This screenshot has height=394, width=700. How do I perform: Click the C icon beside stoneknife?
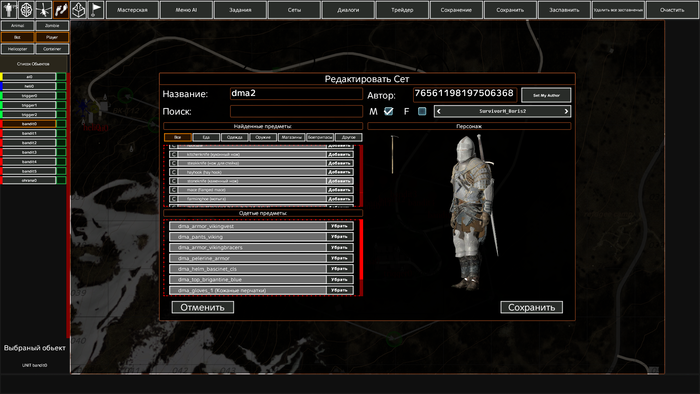[173, 181]
